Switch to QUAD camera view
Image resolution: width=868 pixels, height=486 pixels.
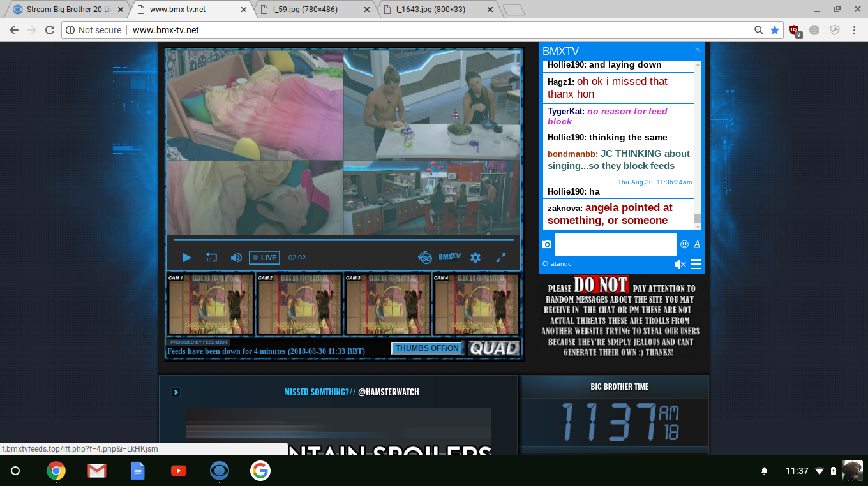tap(493, 348)
